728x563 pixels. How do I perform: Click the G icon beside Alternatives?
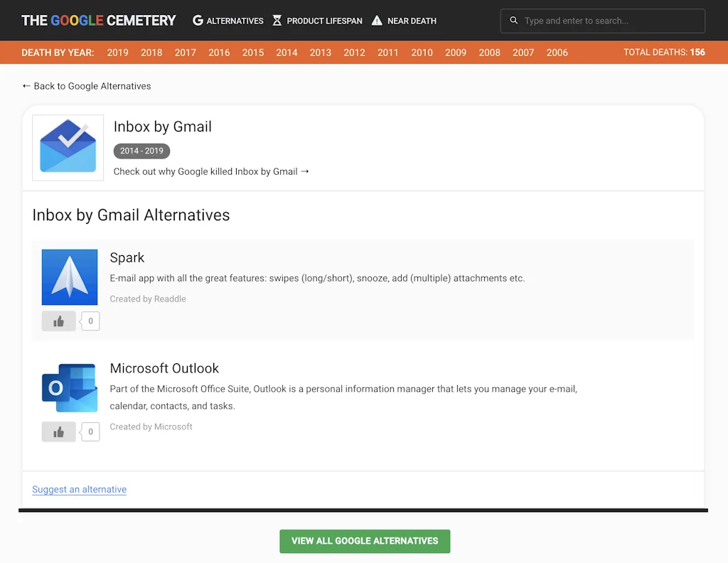(197, 21)
